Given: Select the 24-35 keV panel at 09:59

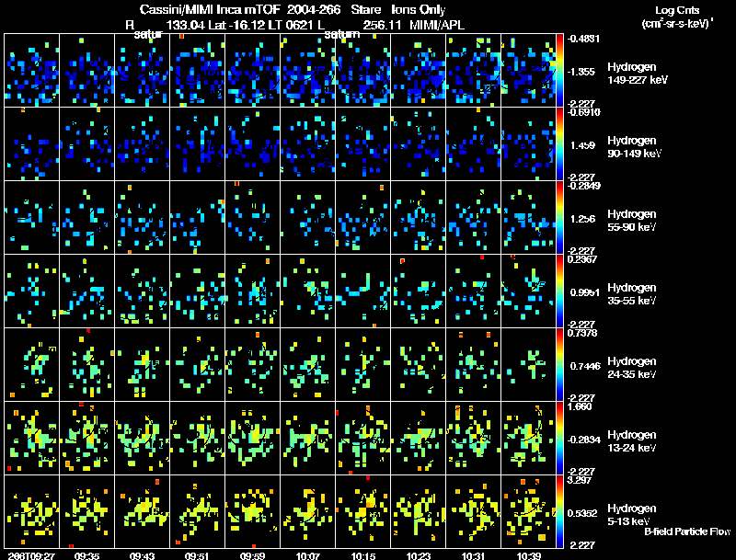Looking at the screenshot, I should tap(252, 365).
